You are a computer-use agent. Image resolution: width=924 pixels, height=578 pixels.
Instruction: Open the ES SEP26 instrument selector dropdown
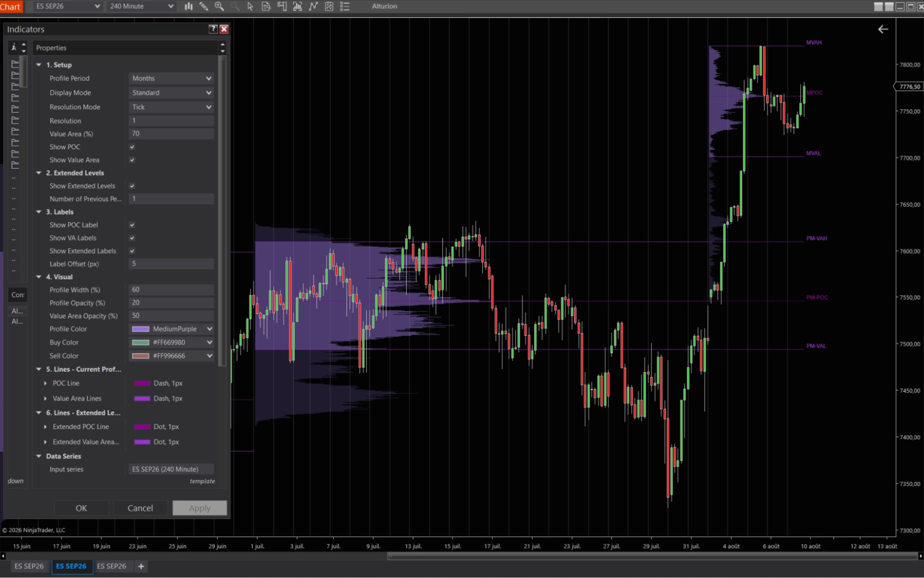pyautogui.click(x=67, y=6)
